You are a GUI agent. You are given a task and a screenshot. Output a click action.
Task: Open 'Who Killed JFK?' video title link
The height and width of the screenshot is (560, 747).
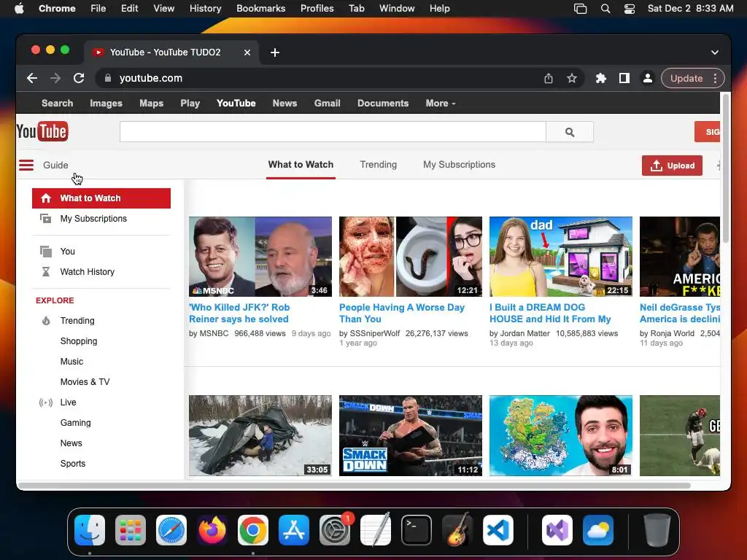pyautogui.click(x=239, y=314)
